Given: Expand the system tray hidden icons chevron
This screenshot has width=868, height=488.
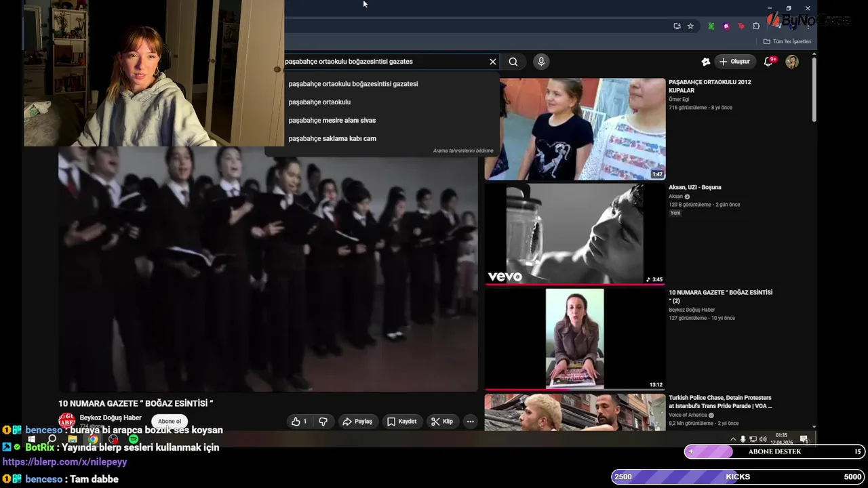Looking at the screenshot, I should pyautogui.click(x=732, y=439).
